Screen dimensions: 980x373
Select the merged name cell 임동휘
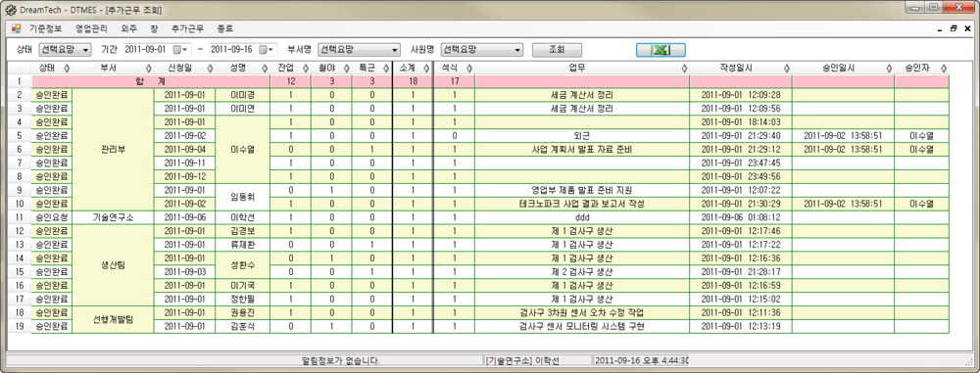(242, 197)
